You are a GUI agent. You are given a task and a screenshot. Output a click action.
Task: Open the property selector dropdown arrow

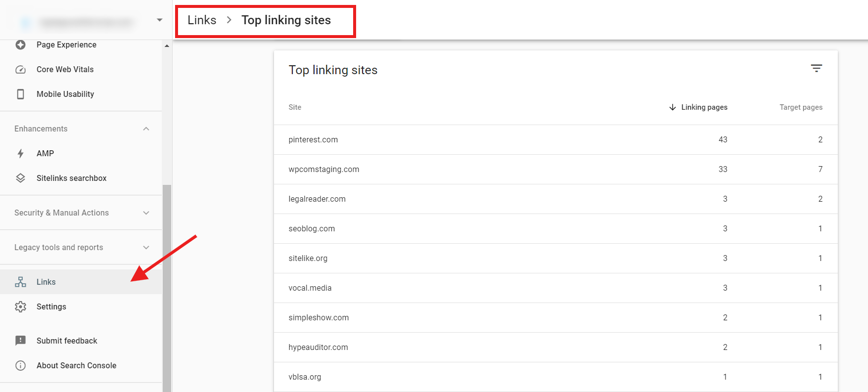(x=159, y=20)
